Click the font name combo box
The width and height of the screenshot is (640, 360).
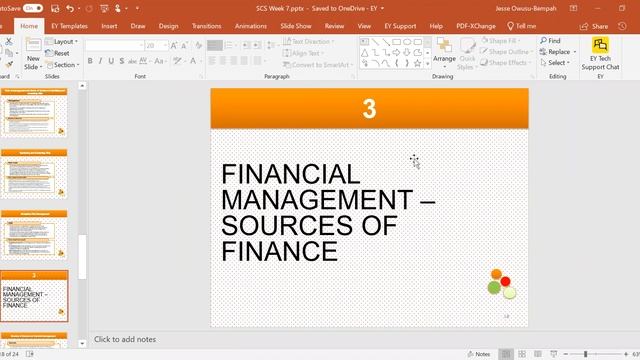click(x=115, y=45)
